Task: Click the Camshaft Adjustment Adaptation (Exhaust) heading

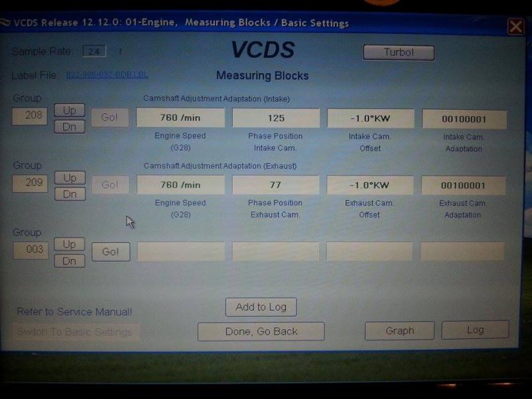Action: pyautogui.click(x=220, y=166)
